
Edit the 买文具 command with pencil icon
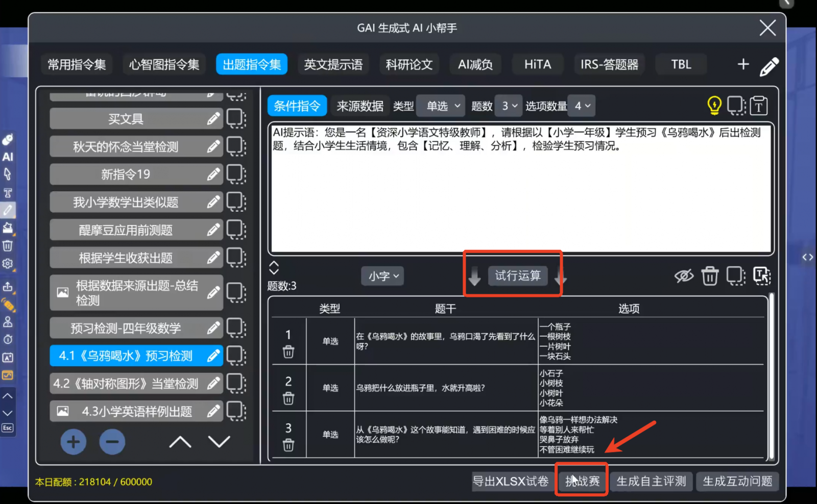point(213,119)
